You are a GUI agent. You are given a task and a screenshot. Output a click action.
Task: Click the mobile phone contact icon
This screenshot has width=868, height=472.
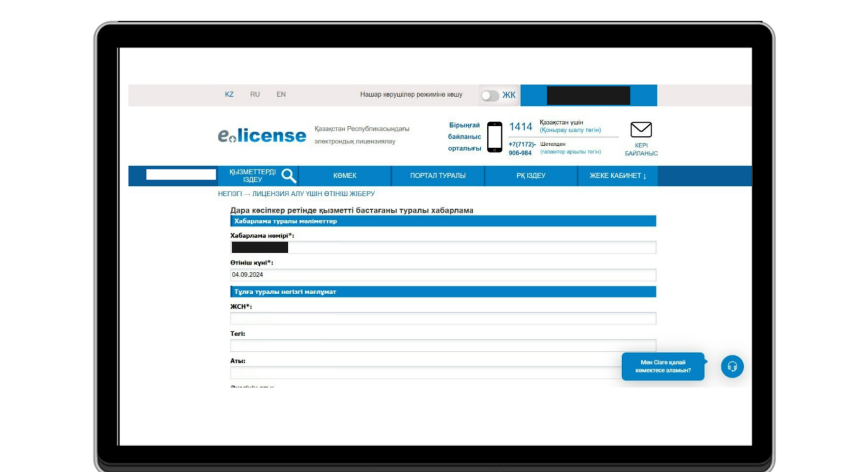pyautogui.click(x=495, y=137)
